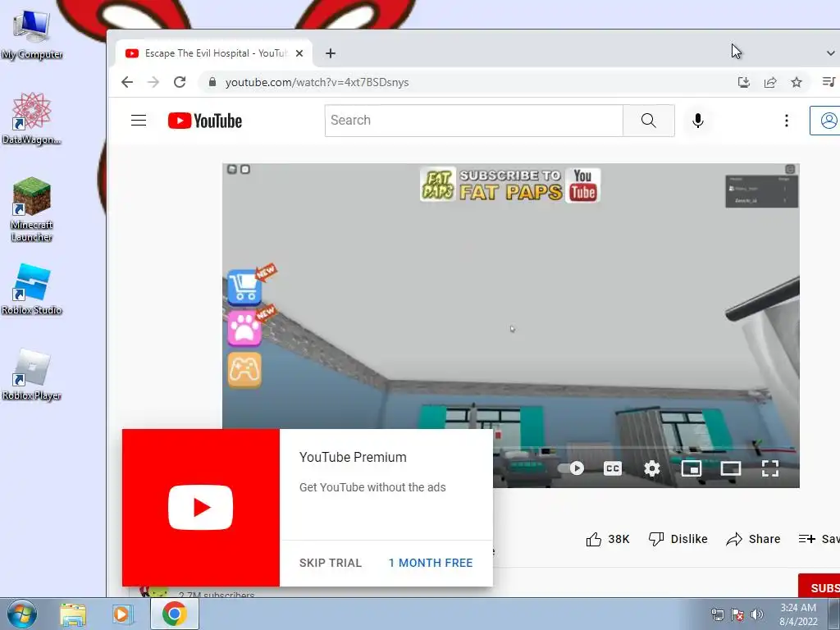The height and width of the screenshot is (630, 840).
Task: Reload the YouTube page
Action: (180, 82)
